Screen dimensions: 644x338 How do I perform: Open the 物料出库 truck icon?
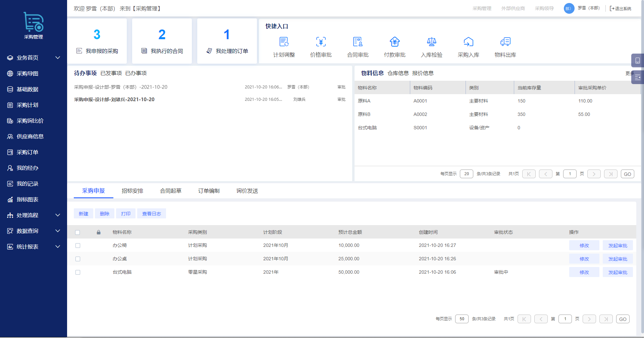click(x=505, y=42)
